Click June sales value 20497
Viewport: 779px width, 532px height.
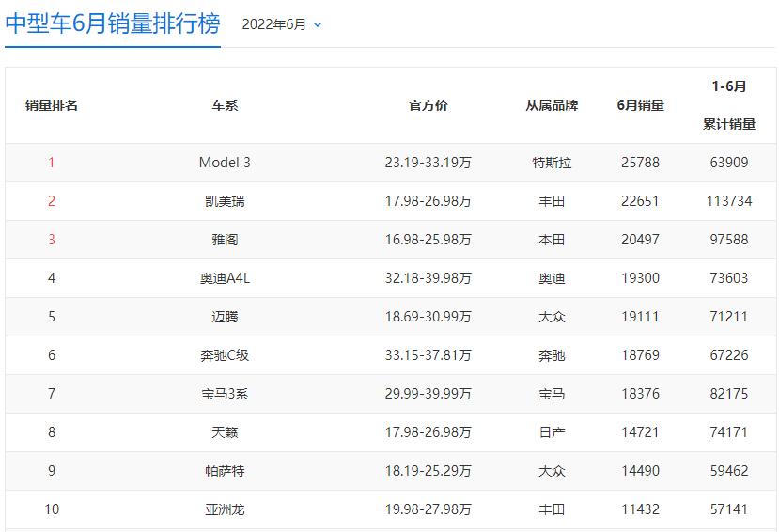pos(640,240)
